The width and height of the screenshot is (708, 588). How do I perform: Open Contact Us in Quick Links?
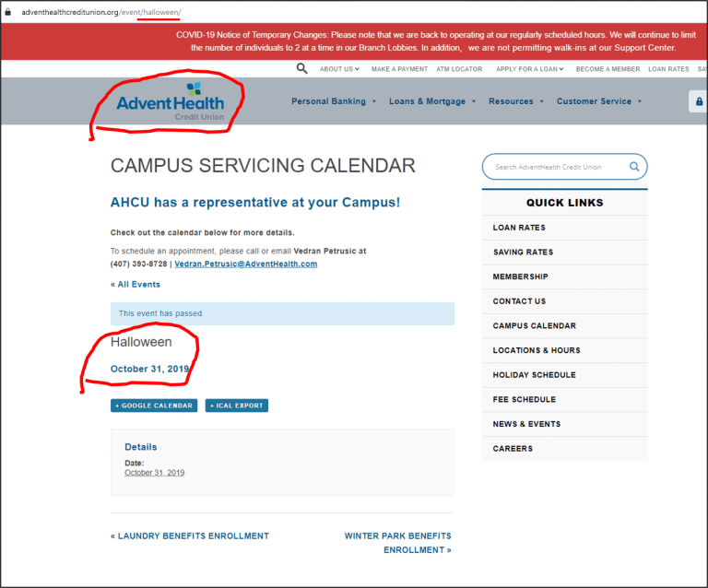564,301
